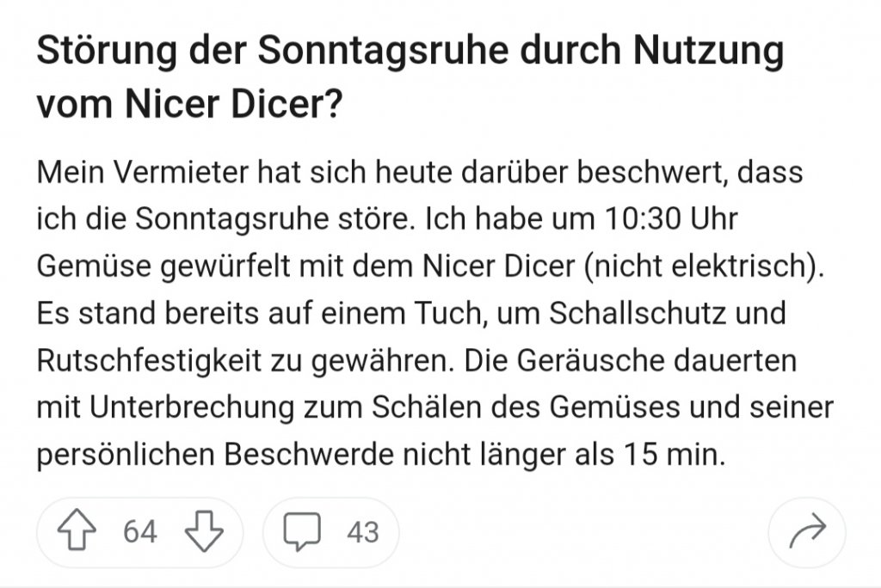Viewport: 881px width, 588px height.
Task: Click the word "Sonntagsruhe" in the body text
Action: [222, 219]
